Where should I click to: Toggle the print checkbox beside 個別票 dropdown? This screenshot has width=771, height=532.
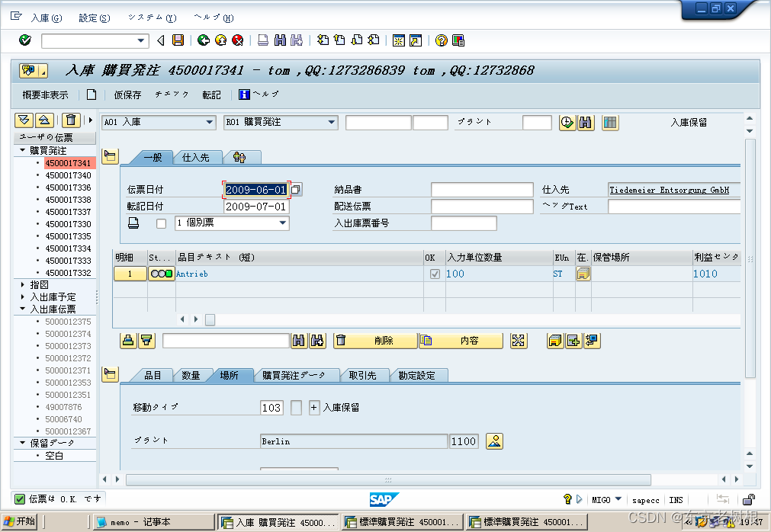pos(161,223)
